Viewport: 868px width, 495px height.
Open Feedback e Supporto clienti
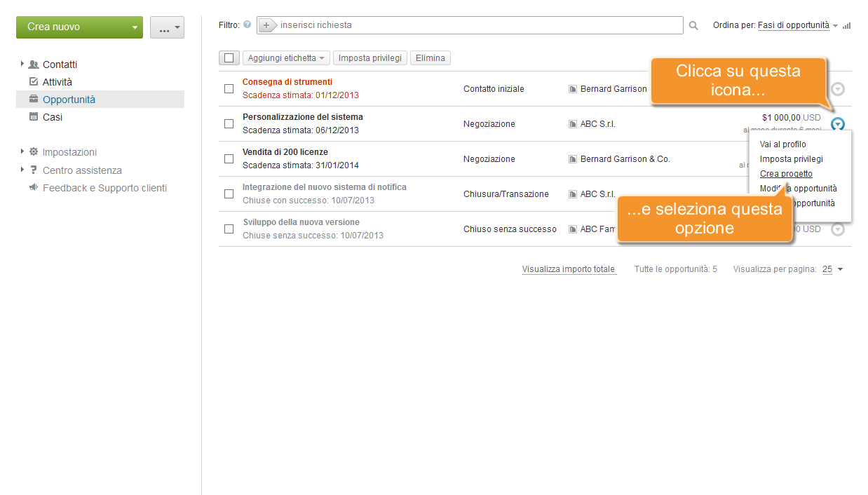[104, 188]
